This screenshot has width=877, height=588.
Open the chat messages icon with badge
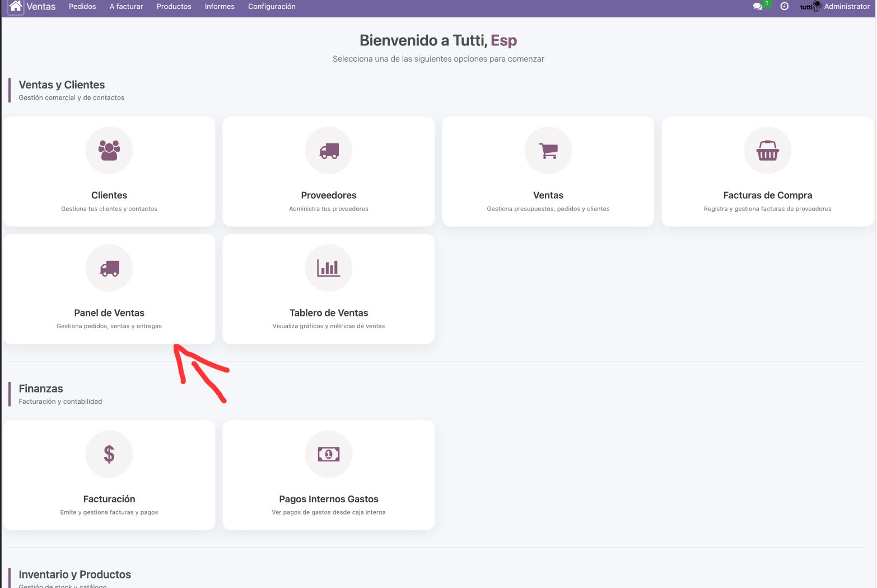pos(758,7)
